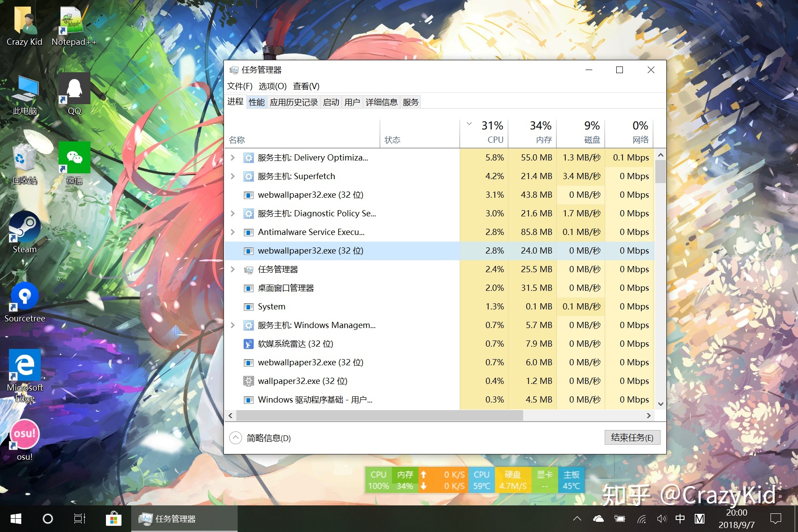Expand the Superfetch service host row

(x=233, y=176)
